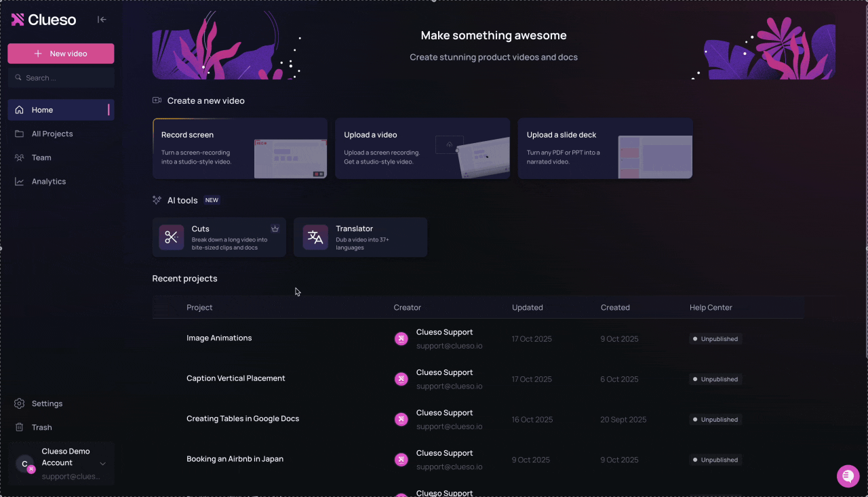Click the AI tools sparkle icon

[x=157, y=200]
